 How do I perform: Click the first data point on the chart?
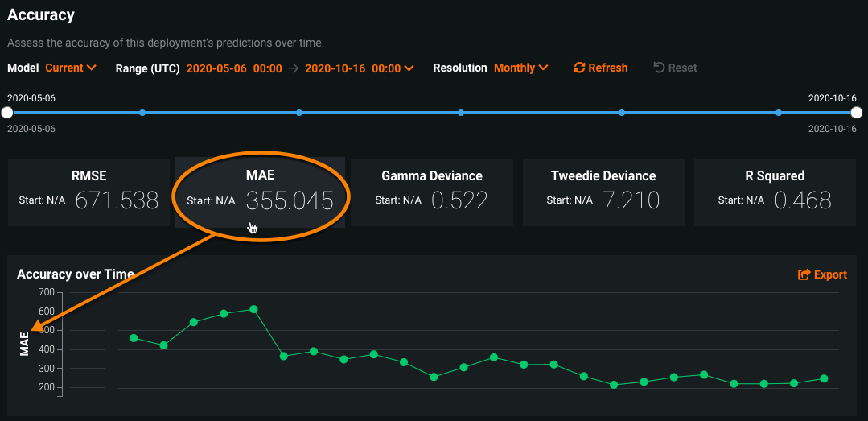134,338
